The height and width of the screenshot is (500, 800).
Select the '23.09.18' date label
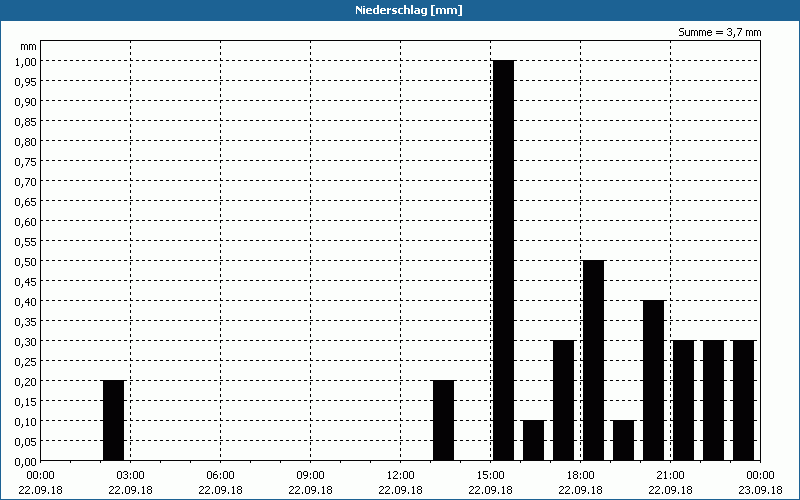760,490
